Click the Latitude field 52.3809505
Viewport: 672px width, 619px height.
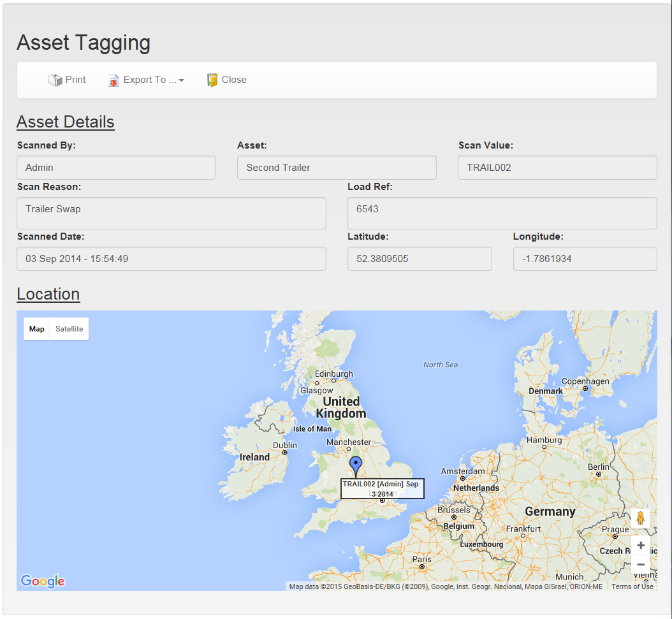420,259
